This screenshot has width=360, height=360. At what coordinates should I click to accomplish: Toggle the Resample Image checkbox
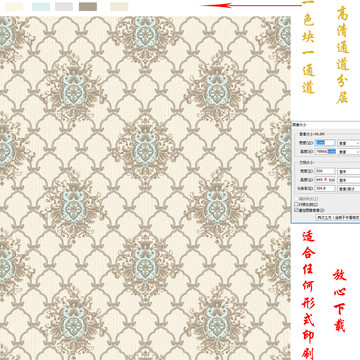coord(296,210)
